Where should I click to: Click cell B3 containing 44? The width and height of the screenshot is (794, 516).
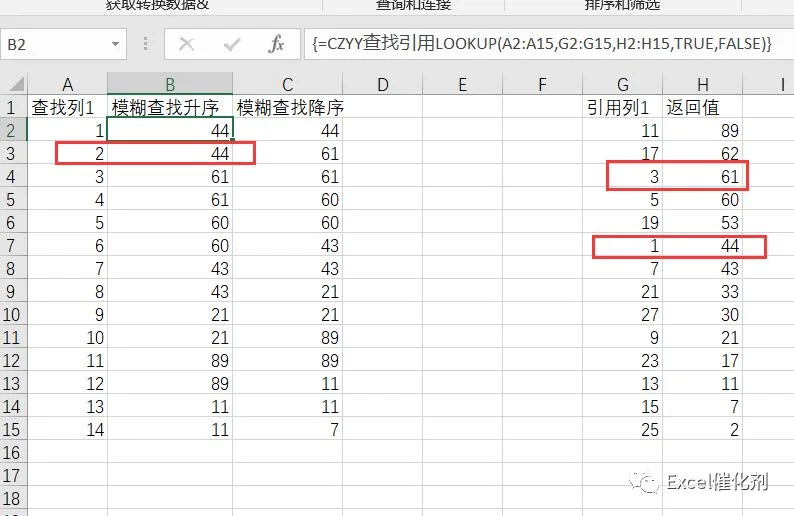tap(170, 153)
